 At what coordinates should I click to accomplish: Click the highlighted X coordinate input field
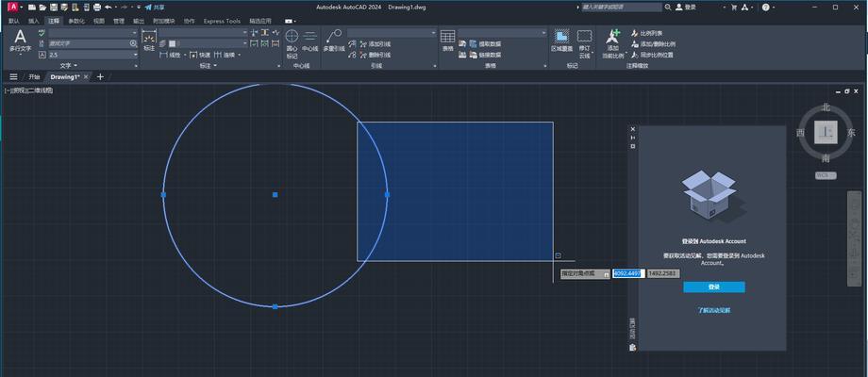[626, 273]
